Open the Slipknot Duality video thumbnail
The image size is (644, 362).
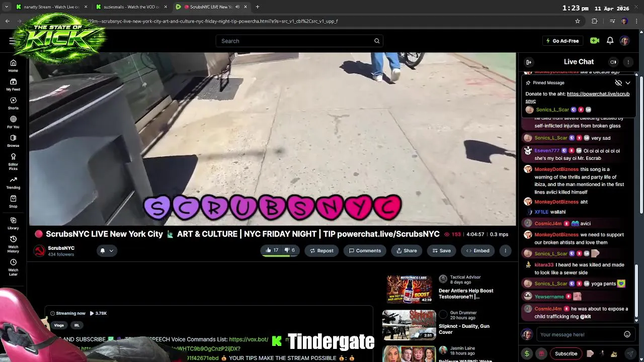[409, 325]
